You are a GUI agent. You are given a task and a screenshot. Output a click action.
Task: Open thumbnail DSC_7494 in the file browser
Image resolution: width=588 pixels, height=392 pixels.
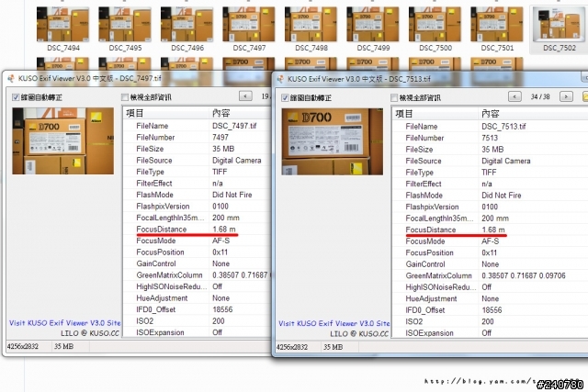point(63,25)
